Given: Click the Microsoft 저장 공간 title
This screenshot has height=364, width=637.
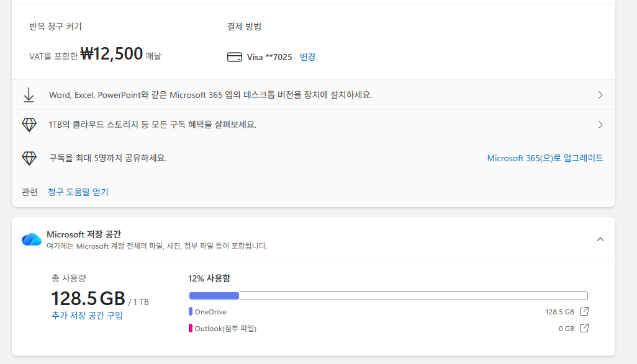Looking at the screenshot, I should coord(84,234).
